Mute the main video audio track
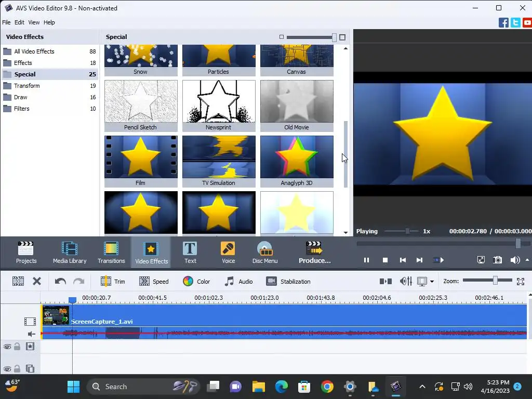This screenshot has width=532, height=399. 31,334
